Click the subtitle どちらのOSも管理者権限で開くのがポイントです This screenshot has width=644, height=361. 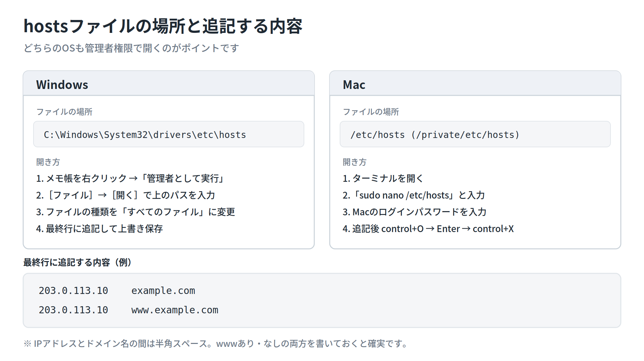[131, 48]
